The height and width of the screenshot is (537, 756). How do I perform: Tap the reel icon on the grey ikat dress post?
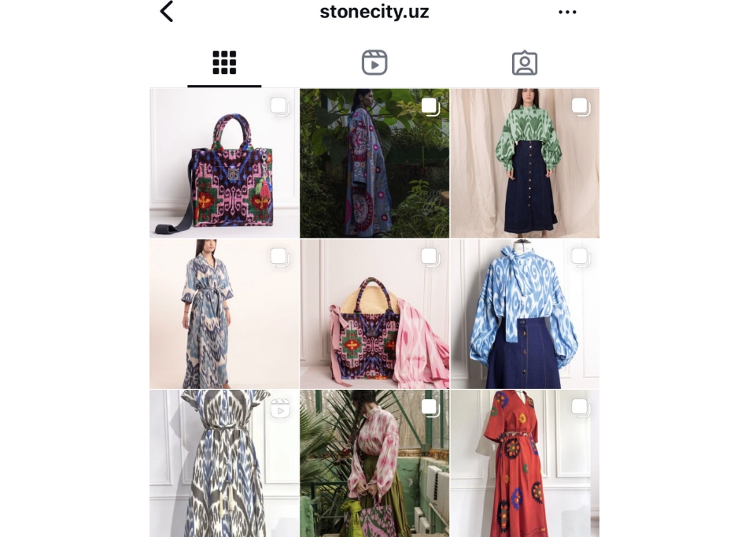[x=280, y=408]
